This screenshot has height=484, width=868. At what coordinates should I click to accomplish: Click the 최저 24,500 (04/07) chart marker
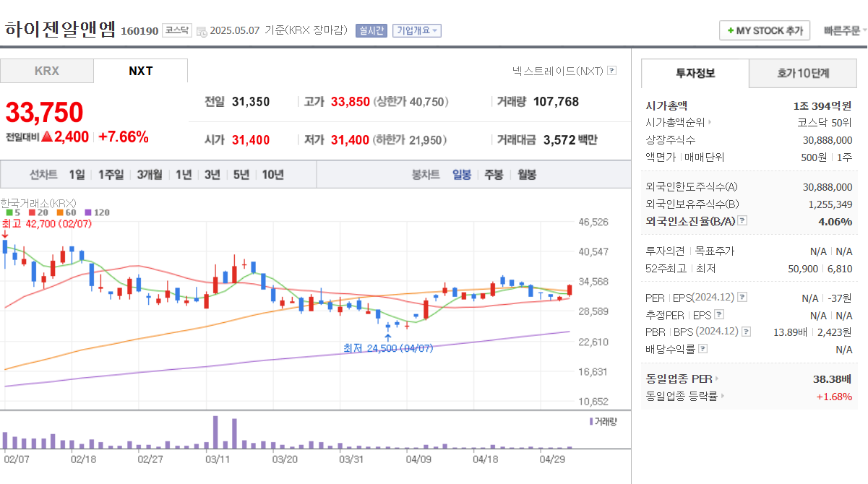(390, 348)
